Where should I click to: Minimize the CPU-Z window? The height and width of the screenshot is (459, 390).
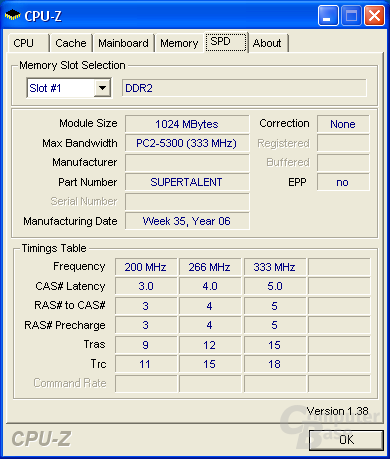pyautogui.click(x=328, y=16)
